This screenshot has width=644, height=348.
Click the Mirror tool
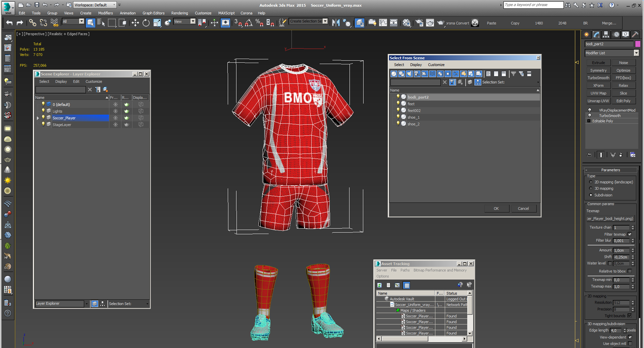pos(336,23)
